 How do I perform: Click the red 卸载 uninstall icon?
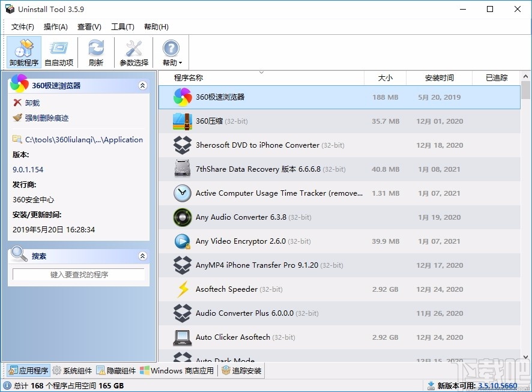[x=16, y=102]
